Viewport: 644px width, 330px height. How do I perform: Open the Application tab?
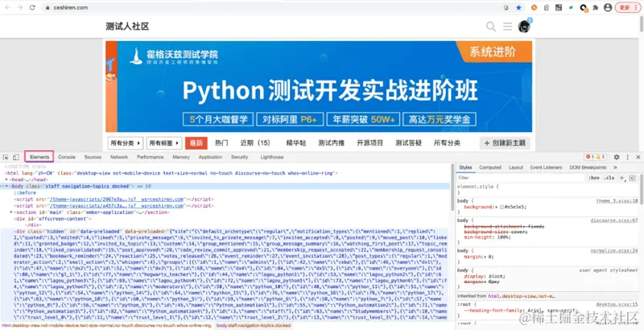point(210,157)
